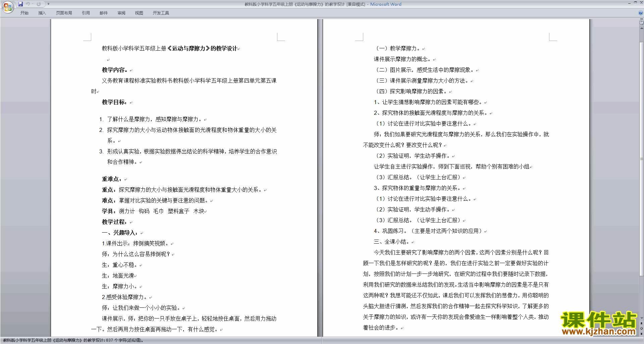
Task: Click the line 三、全课小结
Action: (x=392, y=242)
